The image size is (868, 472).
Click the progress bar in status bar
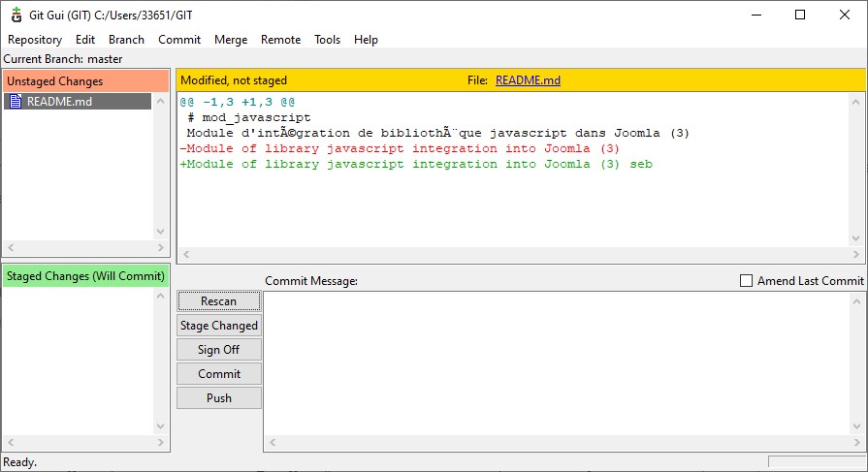point(817,462)
